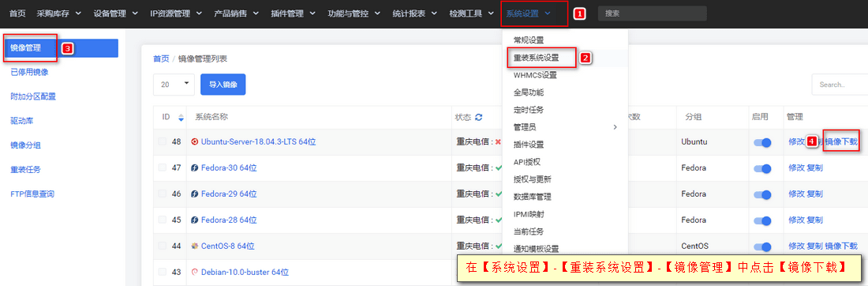Open 附加分区配置 in the sidebar

coord(33,96)
